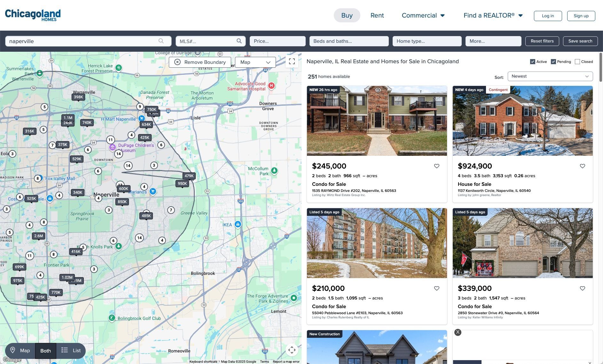Favorite the $924,900 house with the heart icon
Image resolution: width=603 pixels, height=364 pixels.
click(582, 166)
